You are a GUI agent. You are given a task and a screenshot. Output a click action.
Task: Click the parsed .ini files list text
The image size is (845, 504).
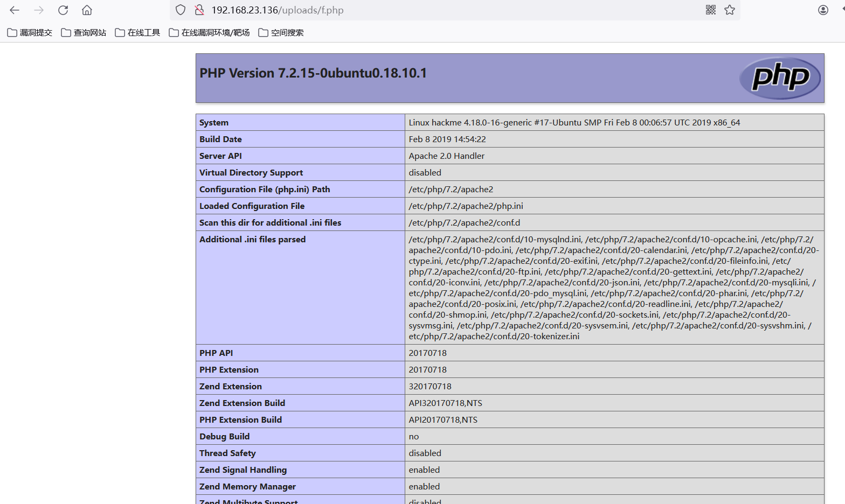(x=614, y=288)
